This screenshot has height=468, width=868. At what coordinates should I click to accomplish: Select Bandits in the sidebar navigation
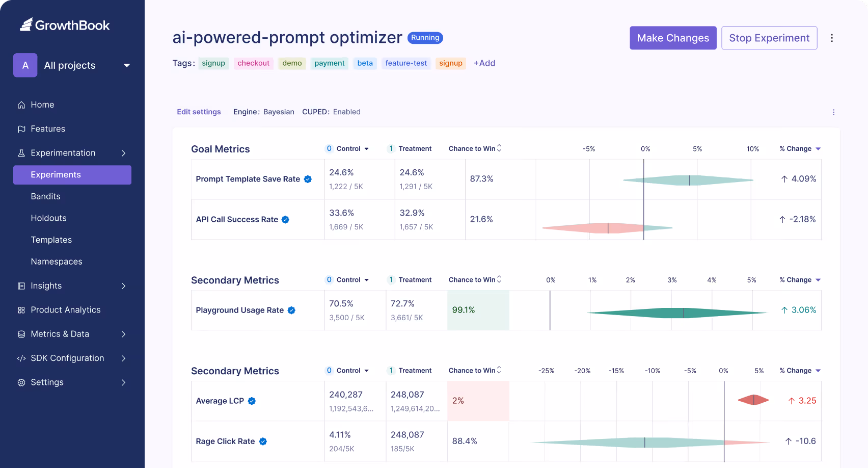(45, 196)
